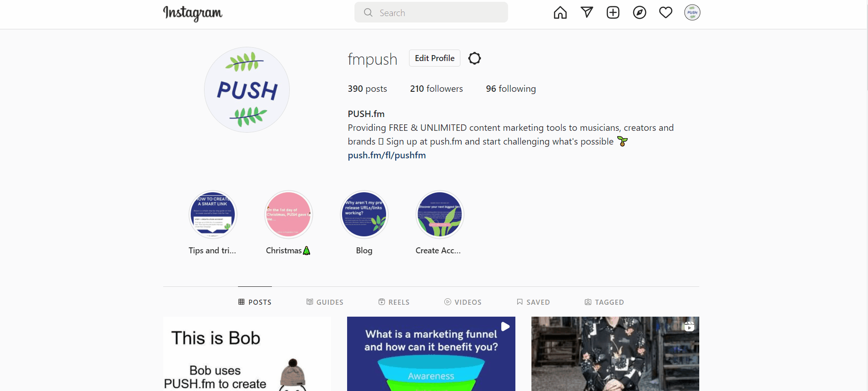This screenshot has width=868, height=391.
Task: Focus the Search input field
Action: coord(431,12)
